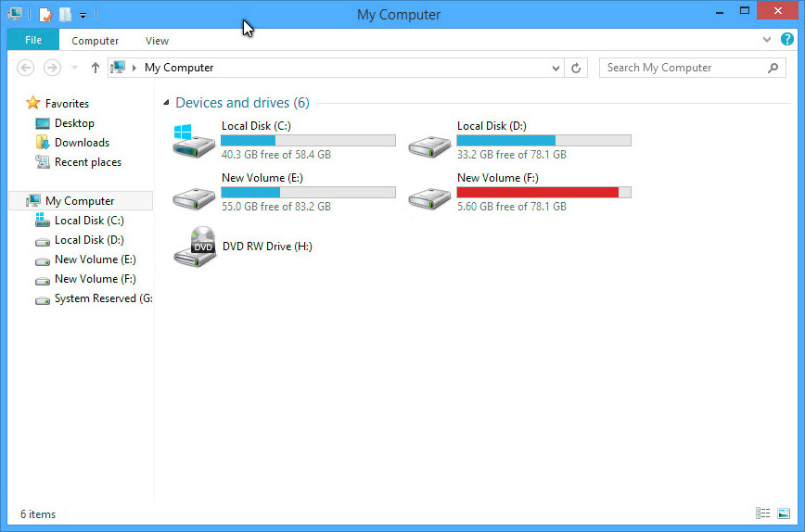Click the Devices and drives (6) header
The image size is (805, 532).
242,103
